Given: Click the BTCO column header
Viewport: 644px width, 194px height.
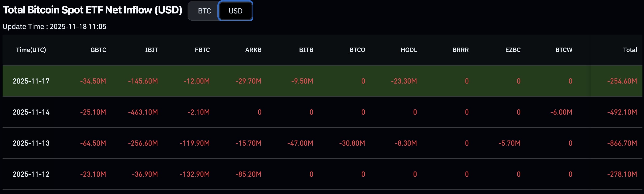Looking at the screenshot, I should coord(357,50).
